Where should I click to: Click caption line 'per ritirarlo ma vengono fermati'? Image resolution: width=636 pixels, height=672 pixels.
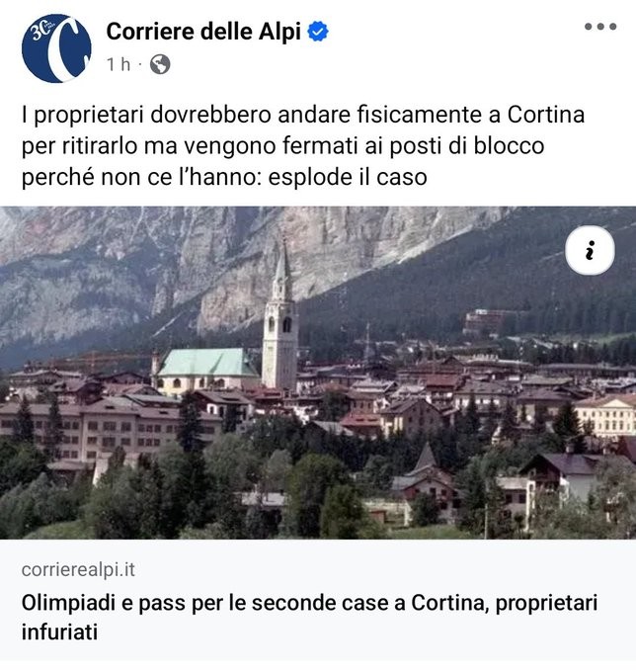click(x=282, y=145)
